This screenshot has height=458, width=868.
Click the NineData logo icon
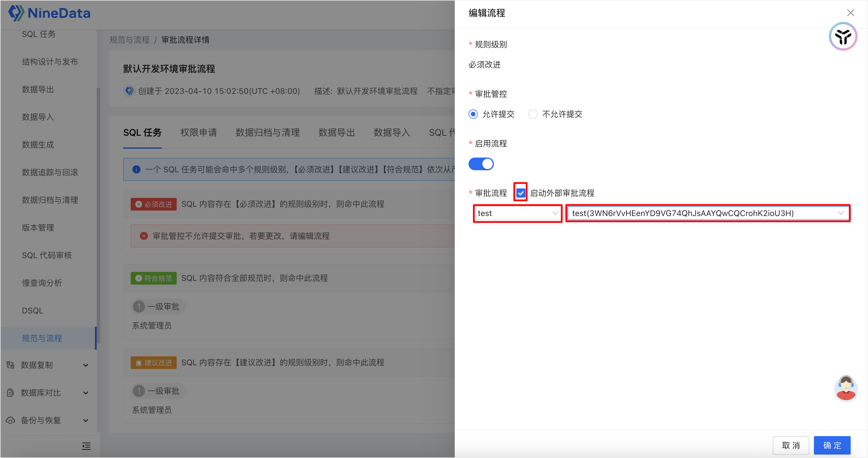coord(16,13)
